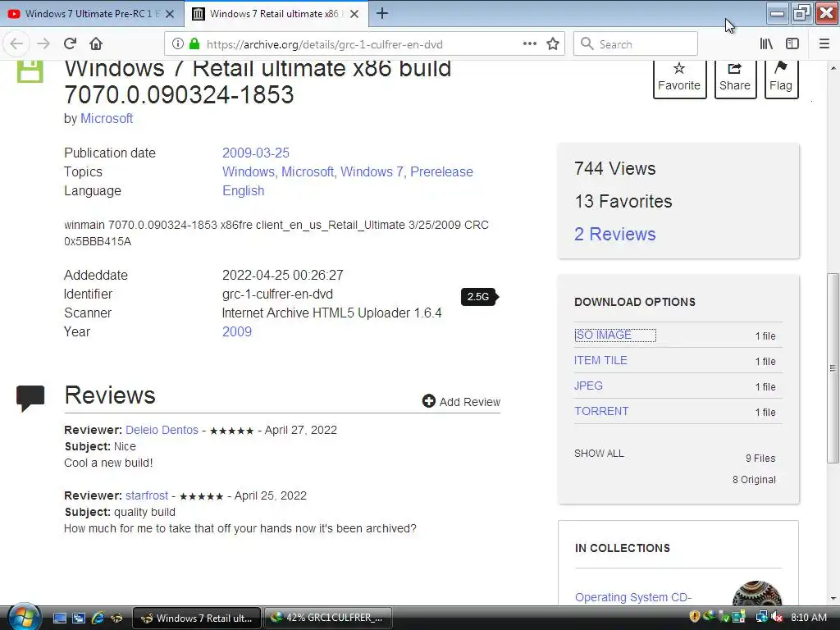This screenshot has height=630, width=840.
Task: Open reviewer Deleio Dentos profile
Action: point(162,430)
